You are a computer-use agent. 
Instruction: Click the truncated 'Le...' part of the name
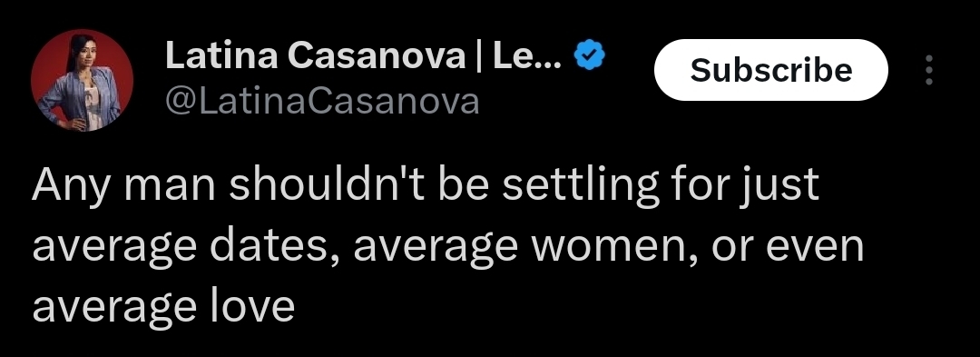(x=527, y=55)
